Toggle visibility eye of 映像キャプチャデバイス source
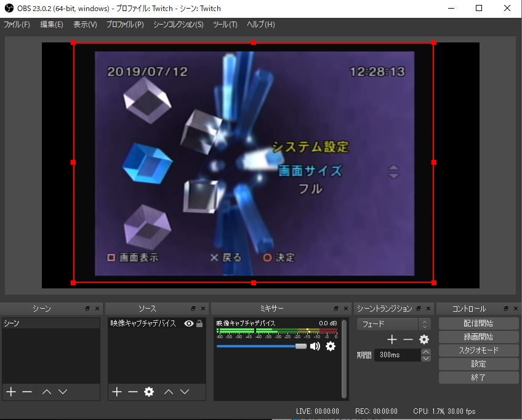The image size is (522, 420). [189, 323]
